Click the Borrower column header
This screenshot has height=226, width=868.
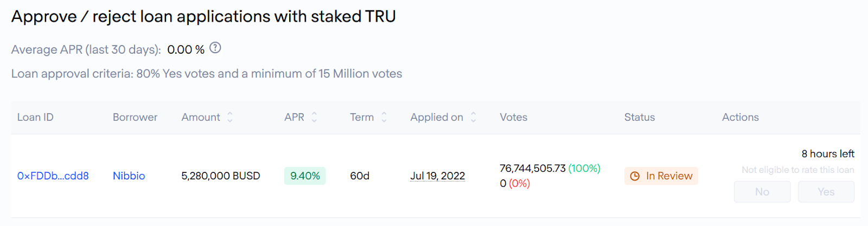pos(135,117)
